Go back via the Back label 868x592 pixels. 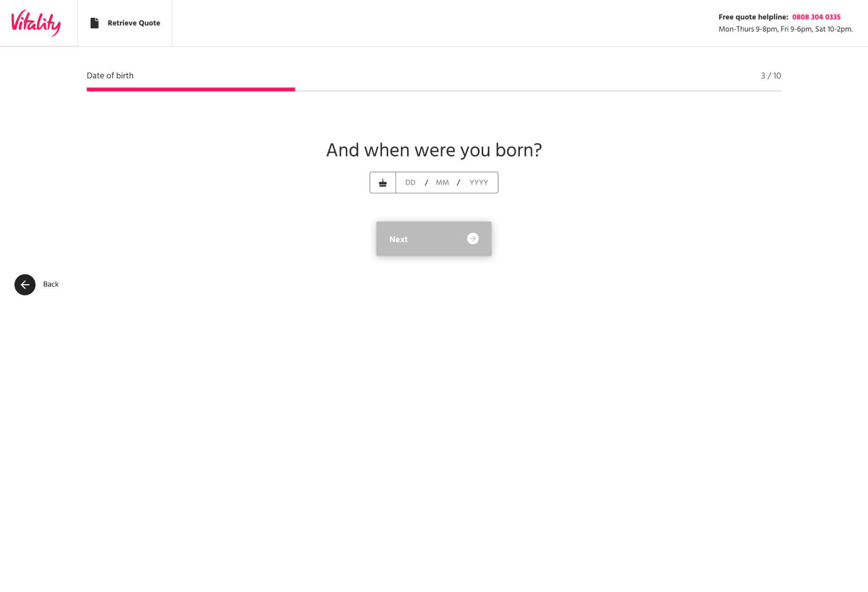point(51,284)
